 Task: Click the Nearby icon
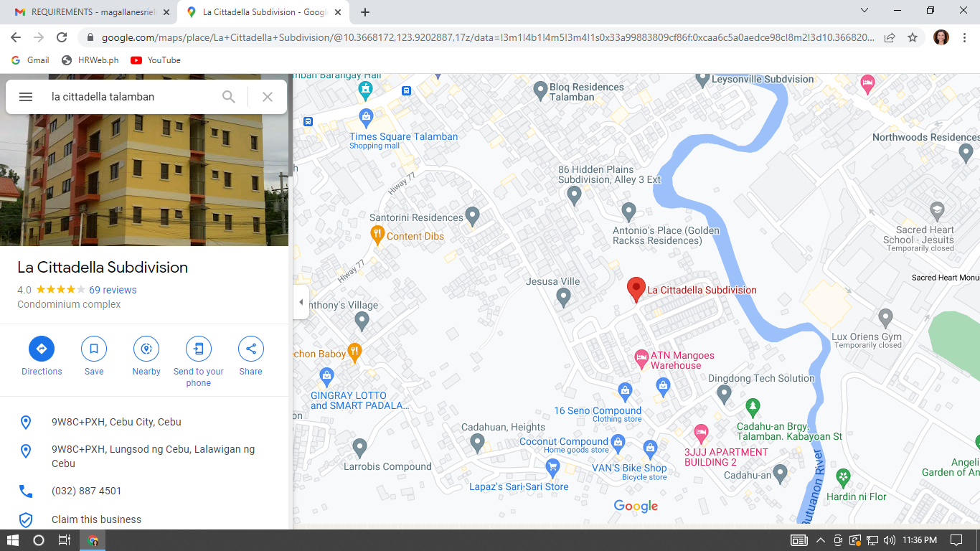click(146, 349)
